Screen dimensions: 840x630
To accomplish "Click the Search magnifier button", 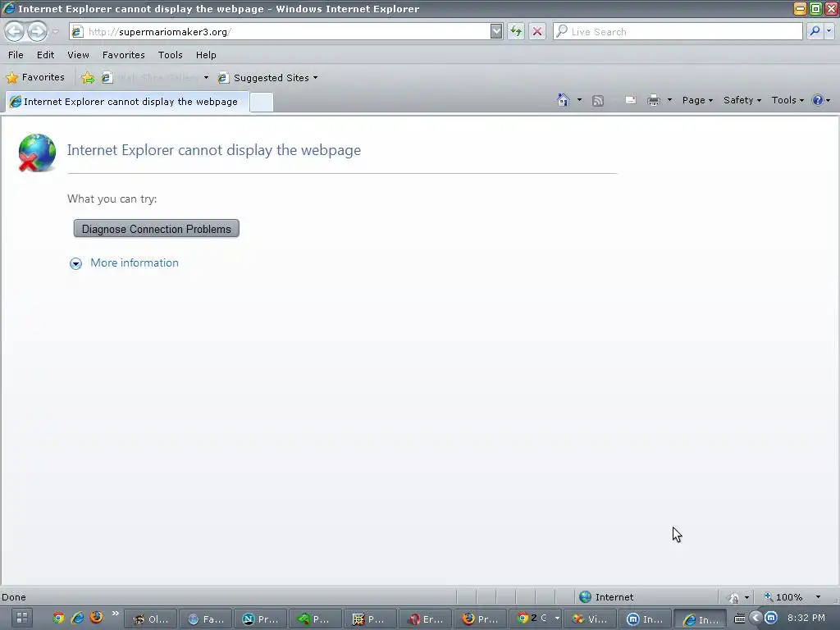I will pyautogui.click(x=815, y=32).
